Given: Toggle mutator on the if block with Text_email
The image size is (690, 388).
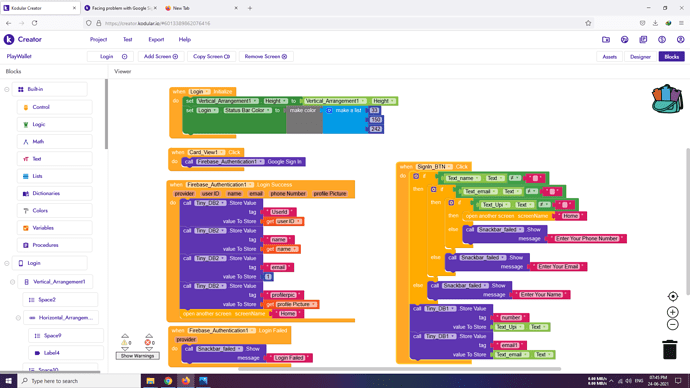Looking at the screenshot, I should coord(433,189).
